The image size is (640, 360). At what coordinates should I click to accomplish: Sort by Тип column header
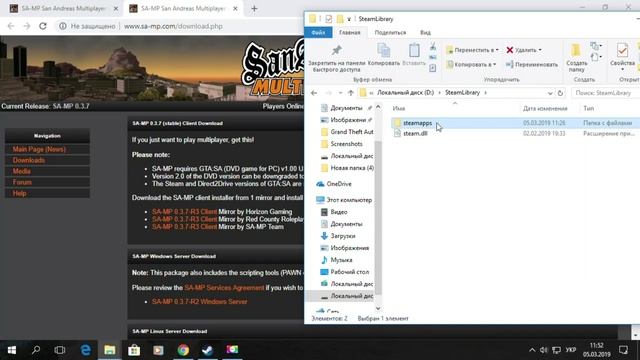[588, 108]
